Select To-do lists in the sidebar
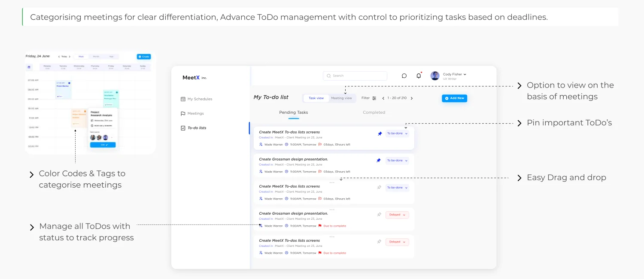 coord(194,128)
